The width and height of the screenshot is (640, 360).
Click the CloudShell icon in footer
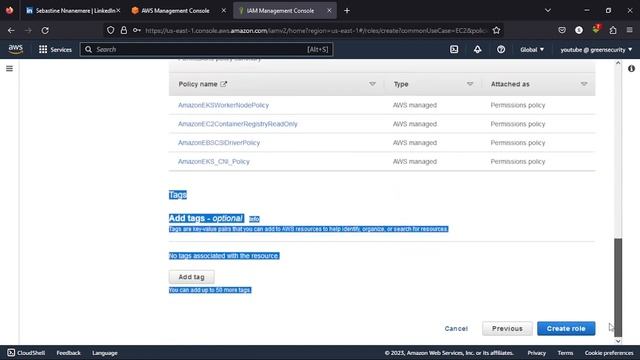pyautogui.click(x=11, y=353)
